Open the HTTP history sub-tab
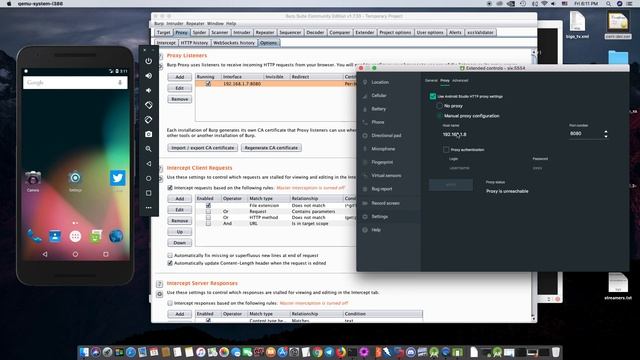This screenshot has width=640, height=360. pyautogui.click(x=194, y=42)
